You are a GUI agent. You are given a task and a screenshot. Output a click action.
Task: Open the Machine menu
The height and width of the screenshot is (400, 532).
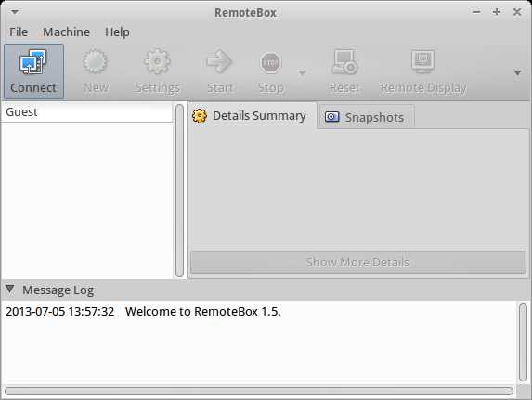67,32
